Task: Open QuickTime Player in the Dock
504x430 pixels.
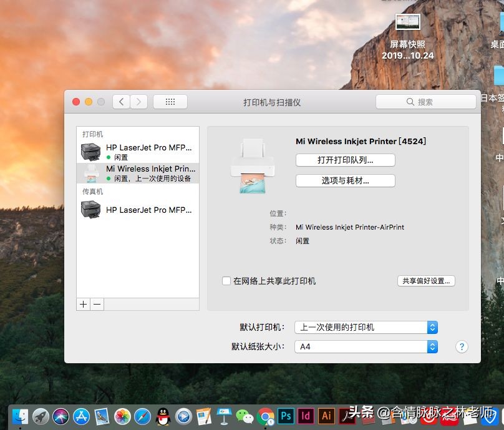Action: (x=183, y=416)
